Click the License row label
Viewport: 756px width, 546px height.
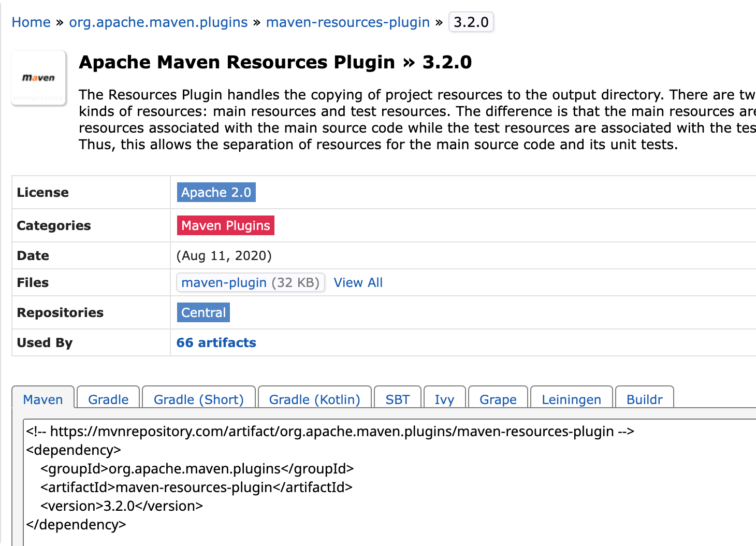[x=43, y=192]
